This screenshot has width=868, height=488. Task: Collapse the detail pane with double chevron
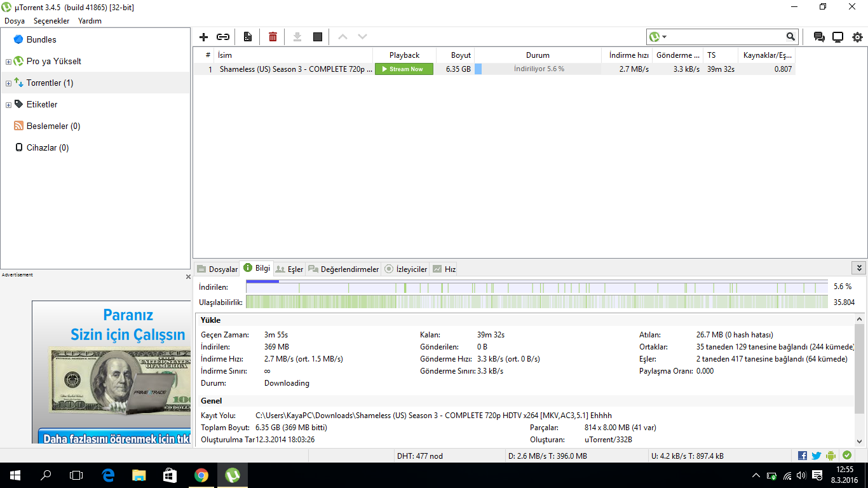click(859, 268)
